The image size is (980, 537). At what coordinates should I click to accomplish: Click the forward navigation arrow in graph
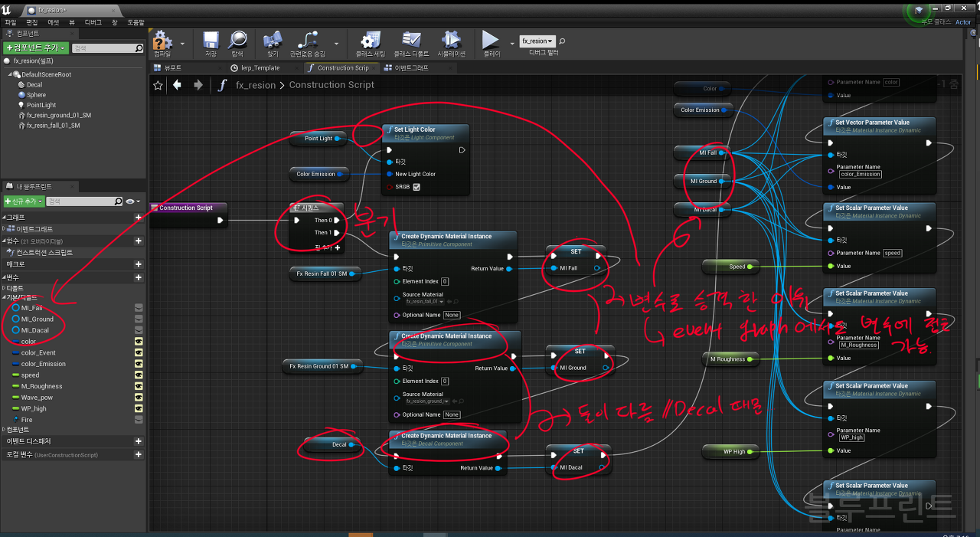coord(198,85)
